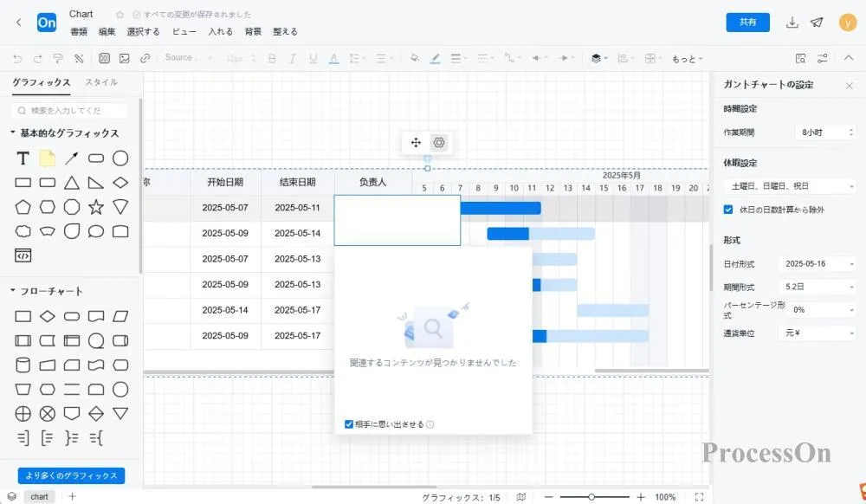This screenshot has height=504, width=866.
Task: Click the Gantt chart settings gear icon
Action: (438, 142)
